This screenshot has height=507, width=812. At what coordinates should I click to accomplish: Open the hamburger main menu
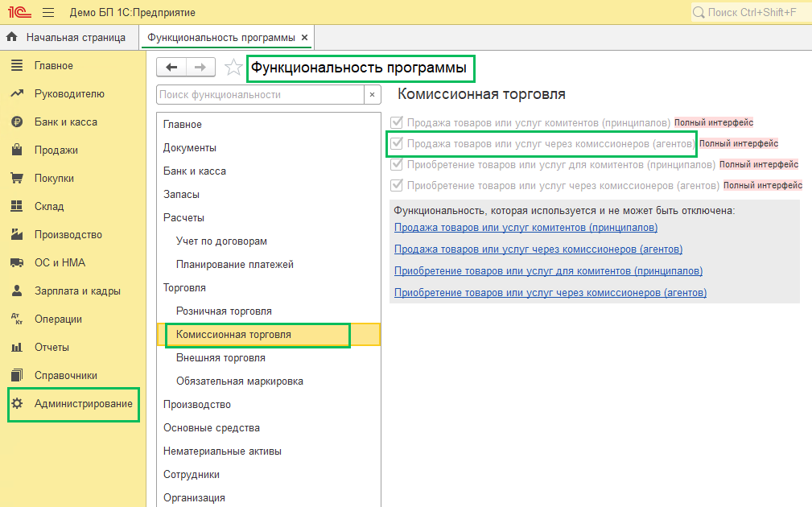click(48, 12)
